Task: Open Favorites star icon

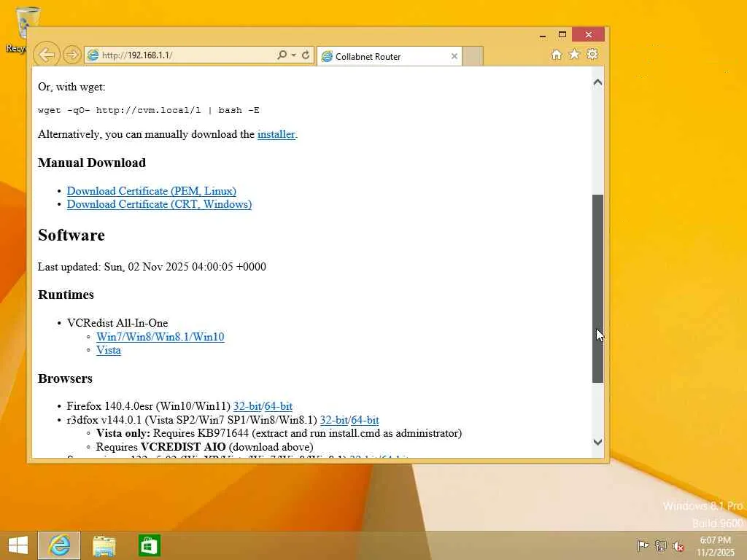Action: (575, 54)
